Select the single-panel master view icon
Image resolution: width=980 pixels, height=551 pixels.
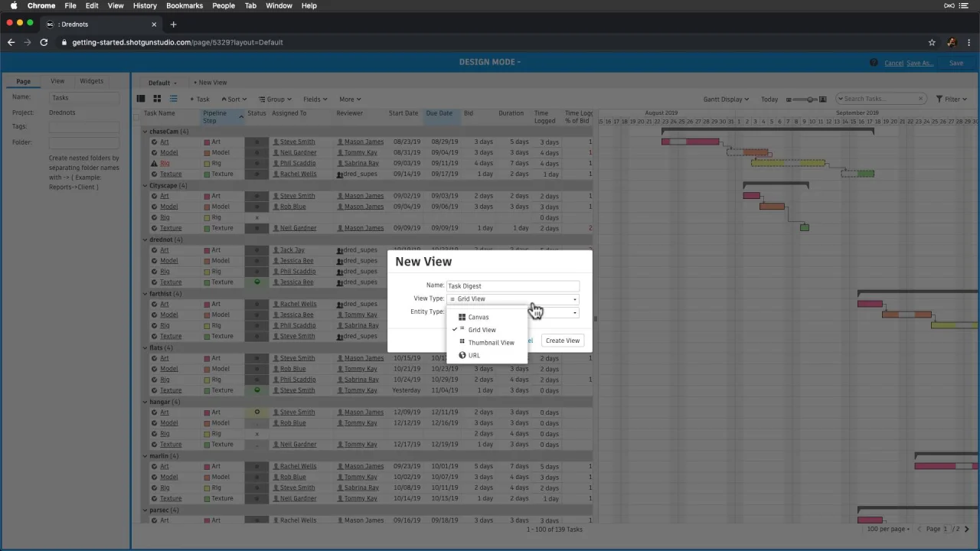[141, 99]
